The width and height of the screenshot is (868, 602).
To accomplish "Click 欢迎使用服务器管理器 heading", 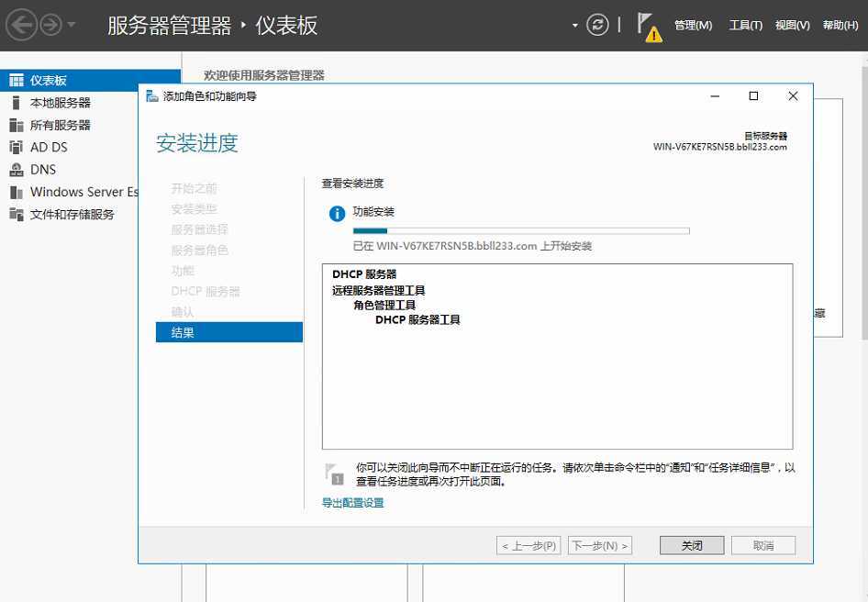I will 263,75.
